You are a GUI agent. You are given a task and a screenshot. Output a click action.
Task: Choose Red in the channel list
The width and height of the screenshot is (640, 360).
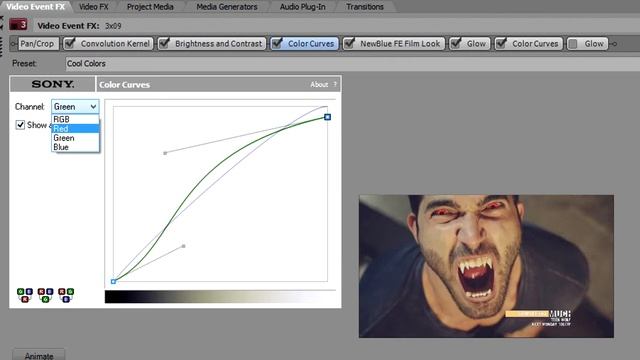pyautogui.click(x=75, y=129)
